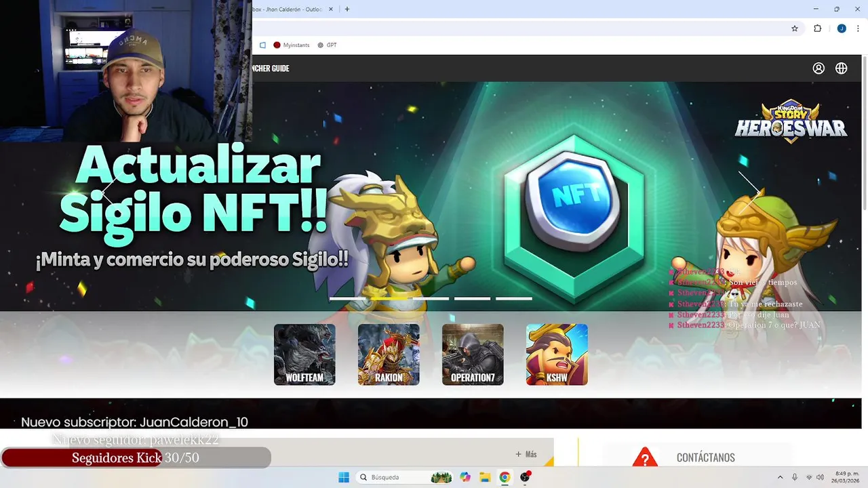Viewport: 868px width, 488px height.
Task: Open File Explorer from the taskbar
Action: point(485,477)
